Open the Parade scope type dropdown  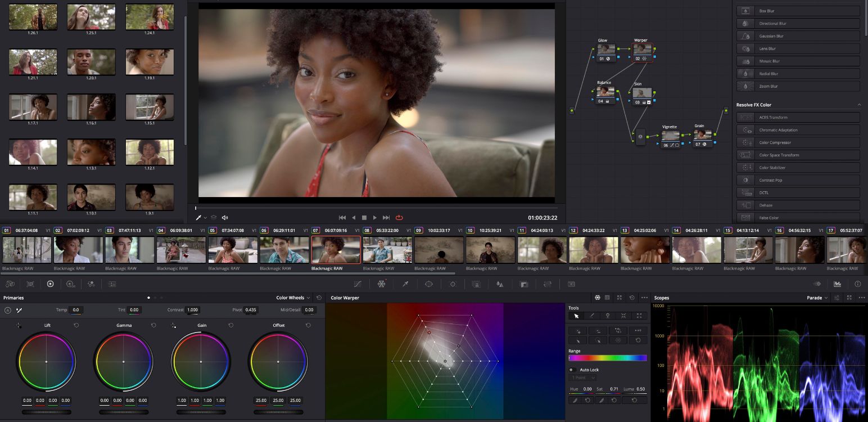pos(818,298)
